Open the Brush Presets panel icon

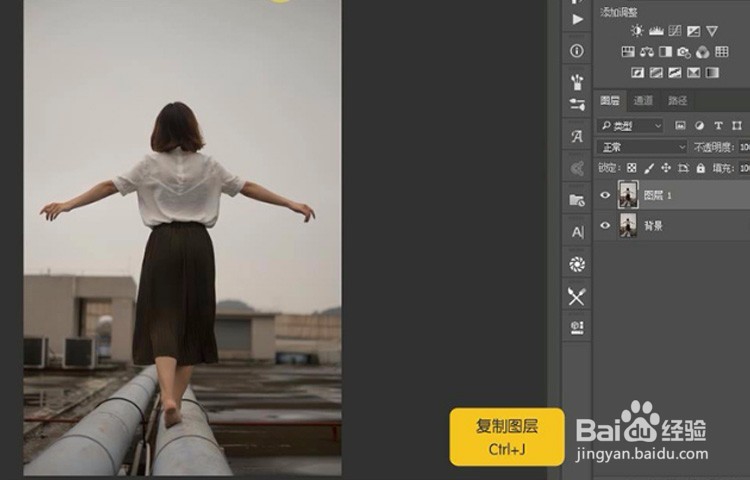click(x=577, y=82)
